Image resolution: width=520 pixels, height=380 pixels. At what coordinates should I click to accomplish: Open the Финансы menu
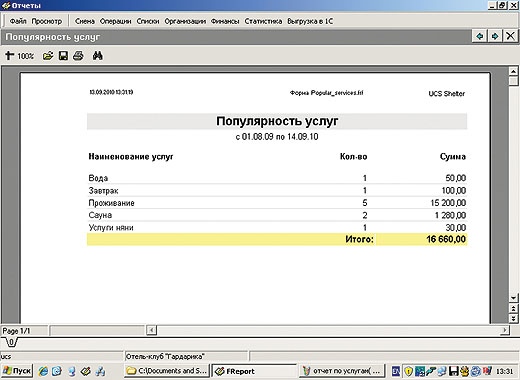coord(225,21)
